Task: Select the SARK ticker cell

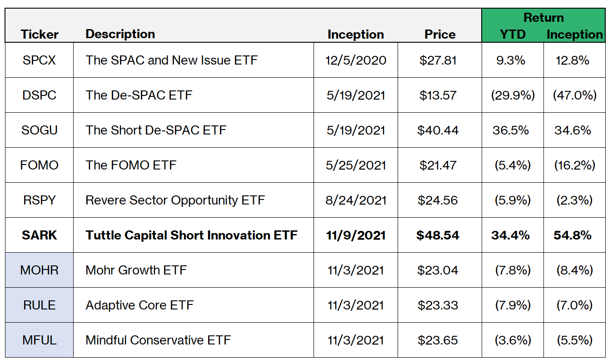Action: pos(39,235)
